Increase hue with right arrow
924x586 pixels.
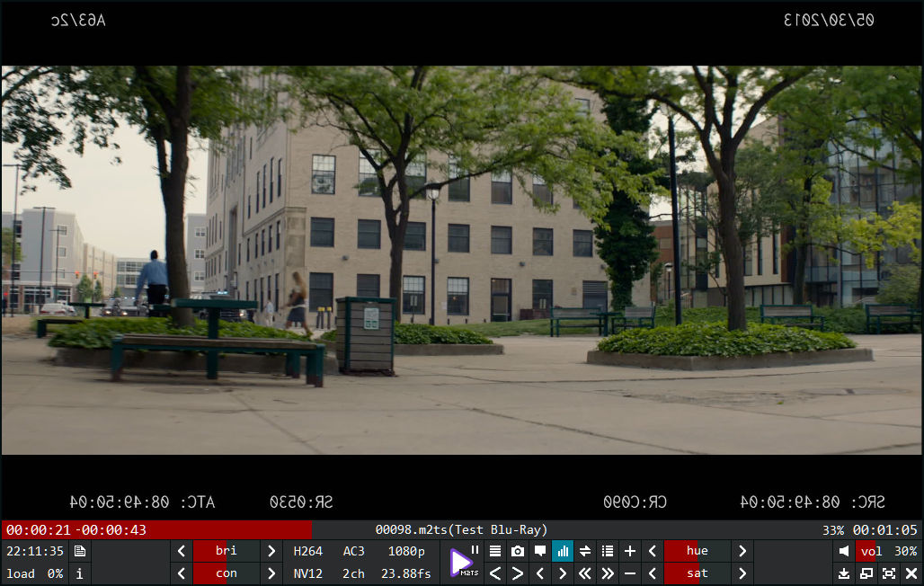click(742, 551)
